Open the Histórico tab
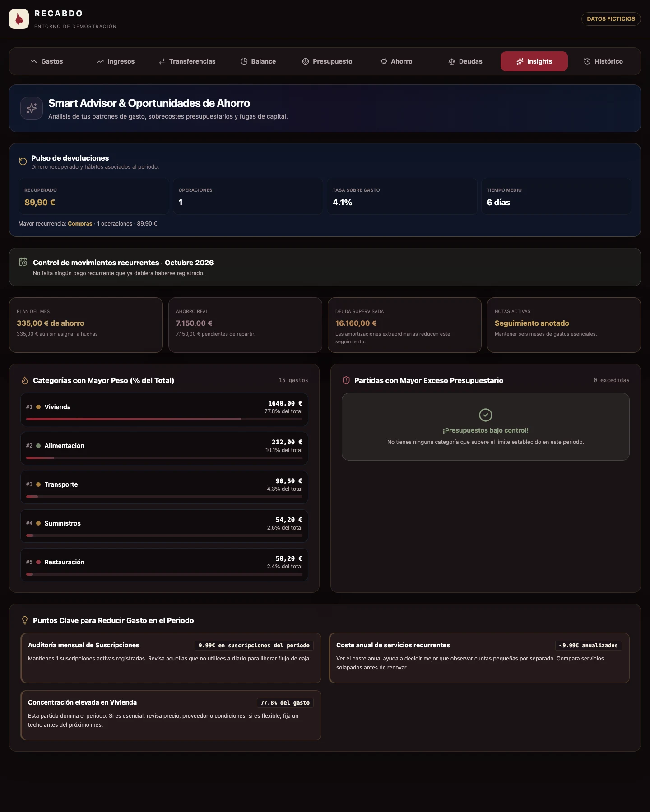This screenshot has width=650, height=812. pyautogui.click(x=604, y=61)
